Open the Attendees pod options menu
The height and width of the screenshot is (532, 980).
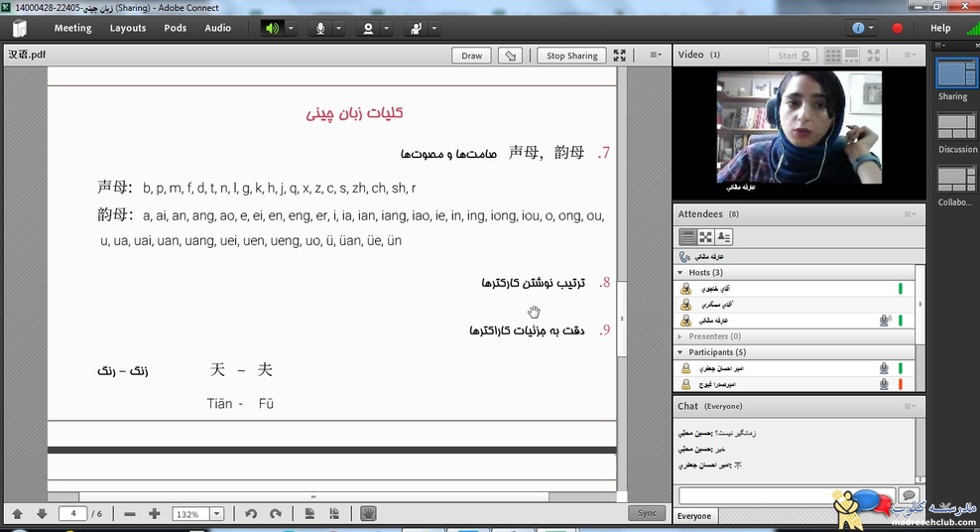tap(910, 214)
